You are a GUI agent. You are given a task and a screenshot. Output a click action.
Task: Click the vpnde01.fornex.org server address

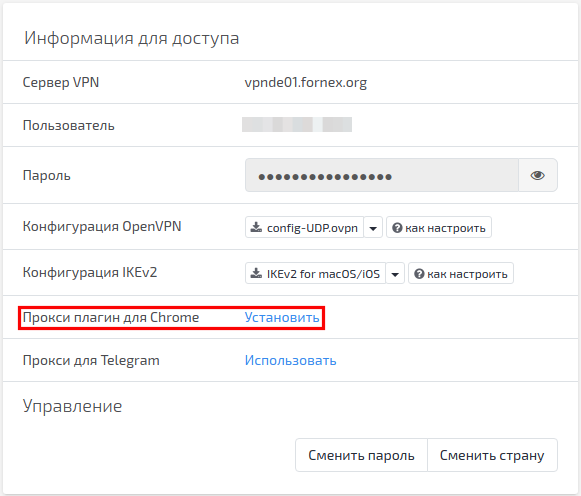[306, 82]
